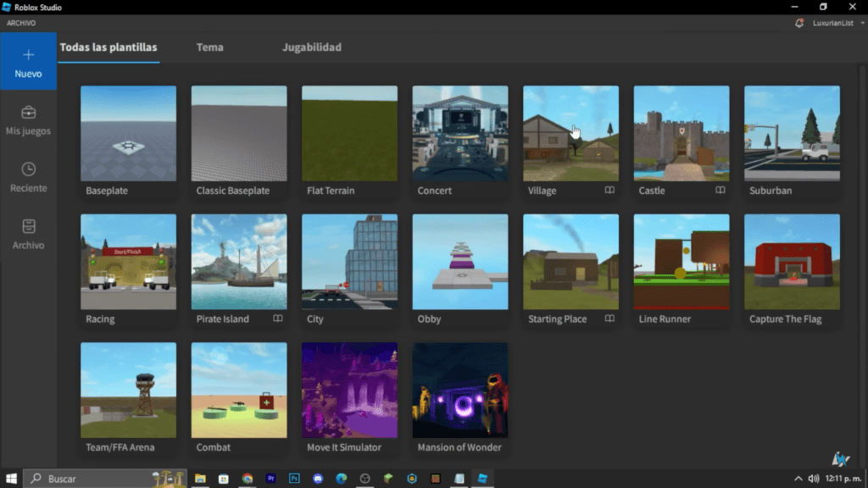Click the Baseplate template name

pos(107,191)
